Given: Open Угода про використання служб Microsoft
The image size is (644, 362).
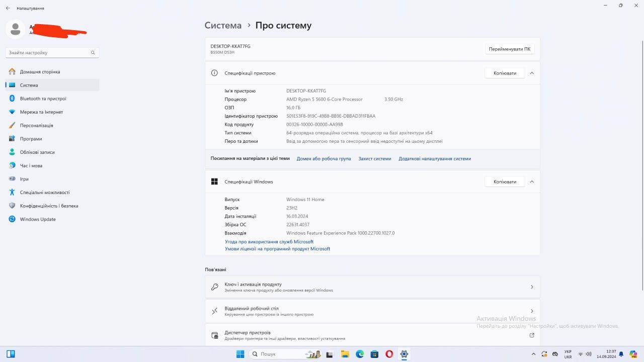Looking at the screenshot, I should pos(269,242).
